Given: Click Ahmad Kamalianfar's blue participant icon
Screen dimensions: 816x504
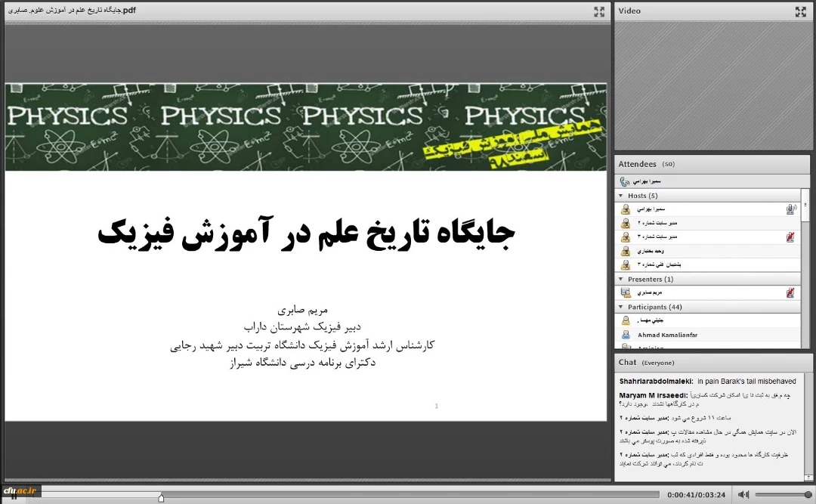Looking at the screenshot, I should pyautogui.click(x=626, y=335).
